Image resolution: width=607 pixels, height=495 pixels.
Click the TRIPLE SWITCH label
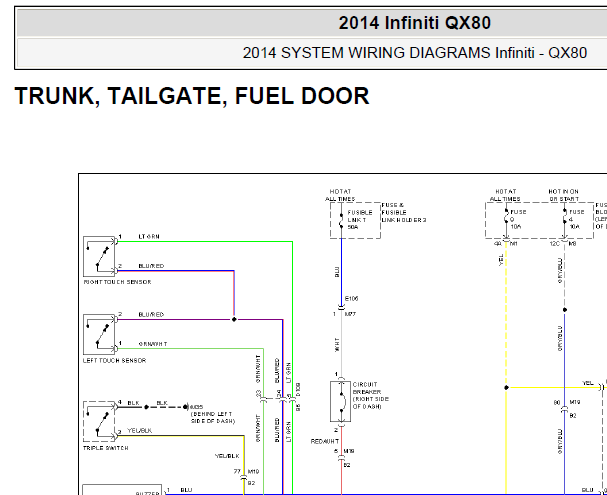106,448
